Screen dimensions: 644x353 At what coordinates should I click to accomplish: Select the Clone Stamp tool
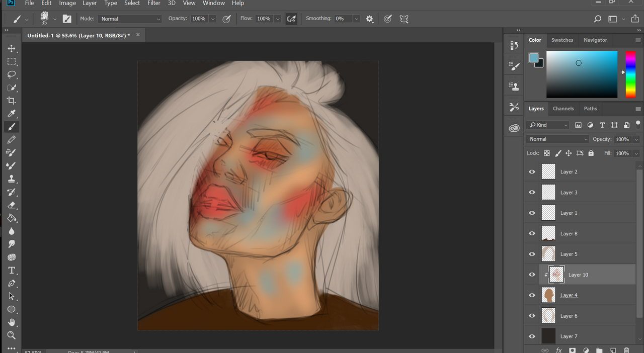click(11, 179)
